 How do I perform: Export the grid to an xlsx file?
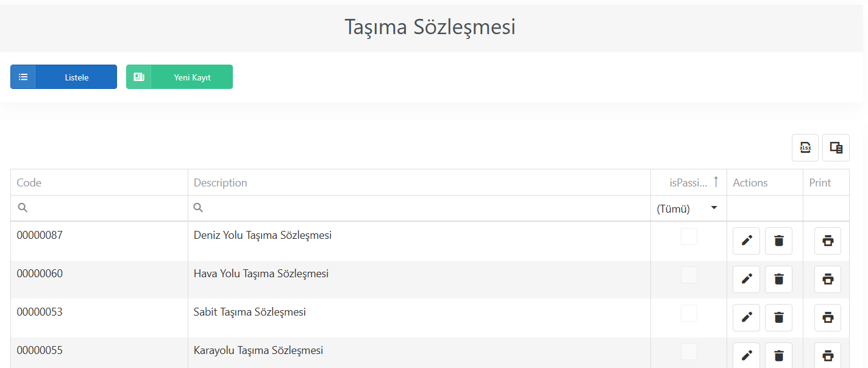click(805, 147)
